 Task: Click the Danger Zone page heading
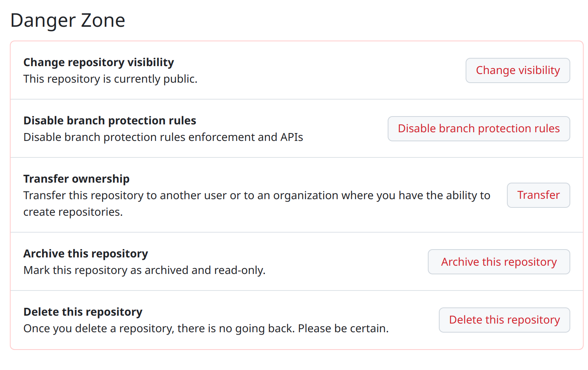68,20
